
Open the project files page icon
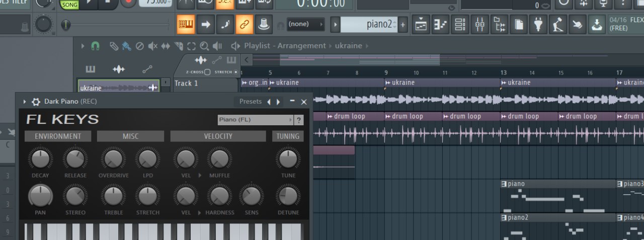click(x=519, y=24)
